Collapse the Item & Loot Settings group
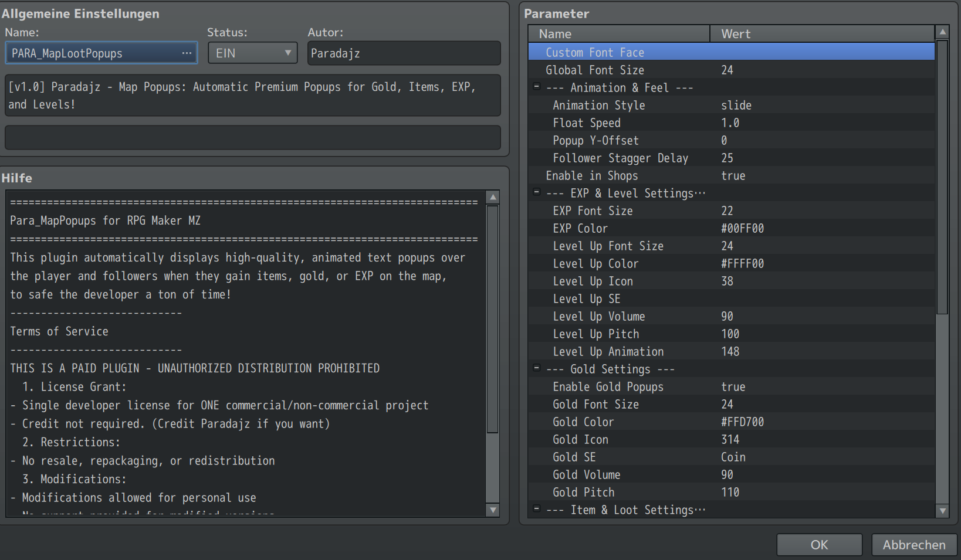Image resolution: width=961 pixels, height=560 pixels. (x=536, y=509)
